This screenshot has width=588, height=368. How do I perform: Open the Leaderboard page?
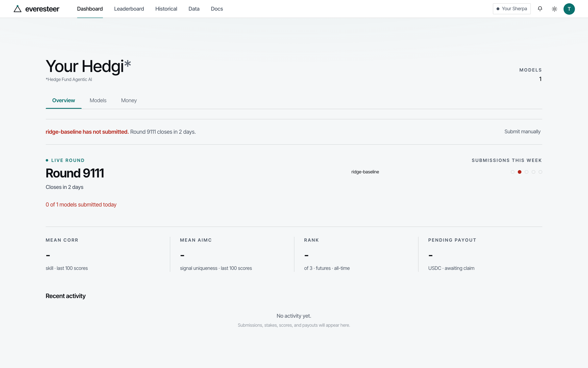pos(129,9)
